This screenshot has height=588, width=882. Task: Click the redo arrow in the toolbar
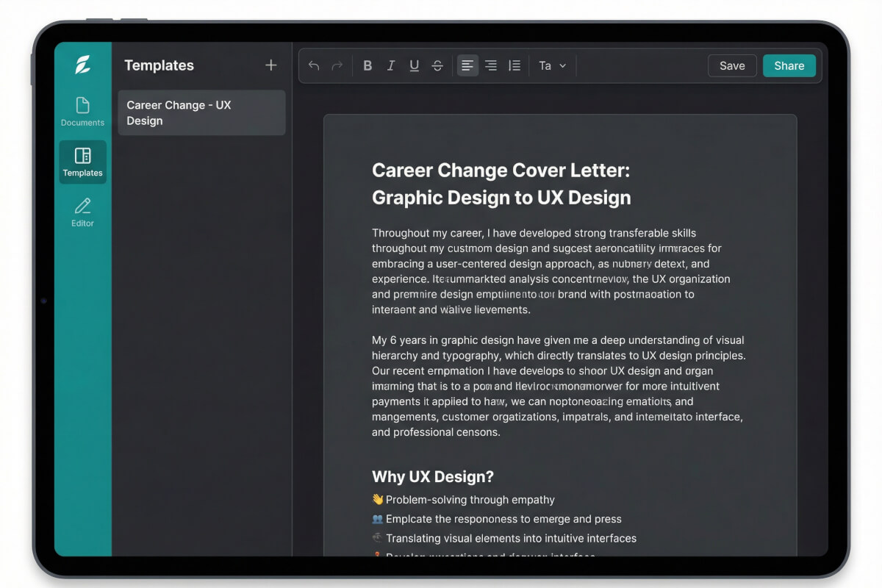coord(337,65)
